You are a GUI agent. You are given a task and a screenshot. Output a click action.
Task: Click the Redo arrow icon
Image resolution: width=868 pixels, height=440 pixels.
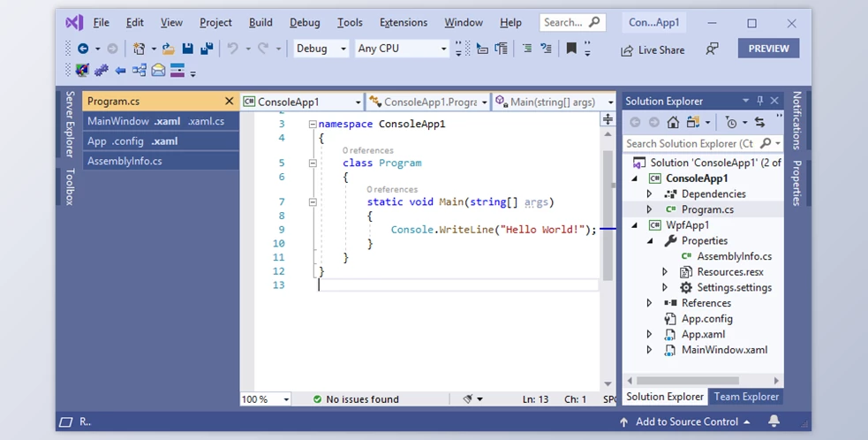[263, 49]
